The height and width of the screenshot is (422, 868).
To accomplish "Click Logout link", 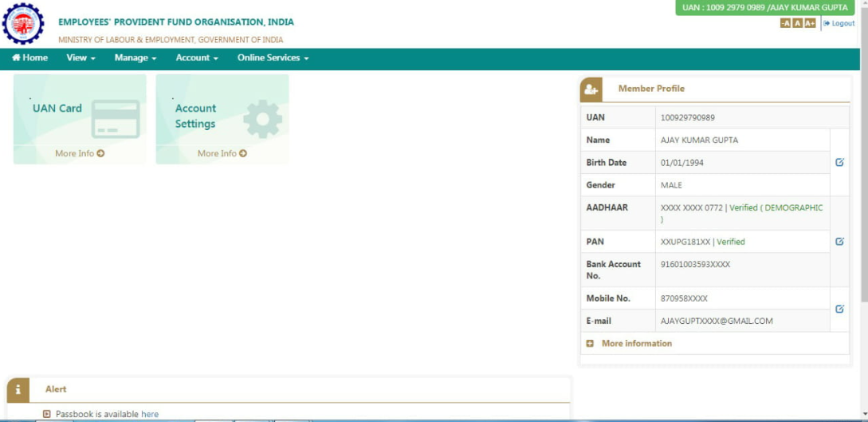I will pos(839,24).
